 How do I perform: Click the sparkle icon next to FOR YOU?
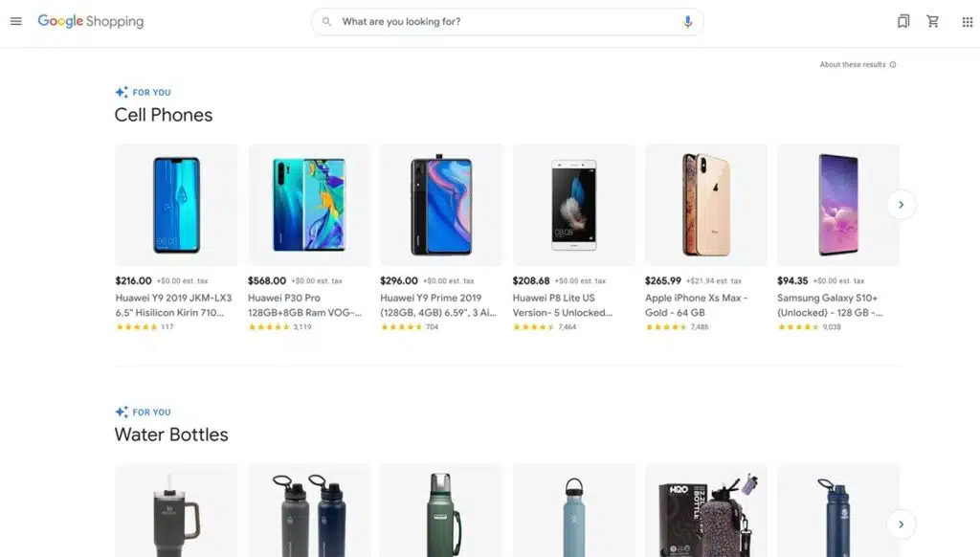point(121,92)
